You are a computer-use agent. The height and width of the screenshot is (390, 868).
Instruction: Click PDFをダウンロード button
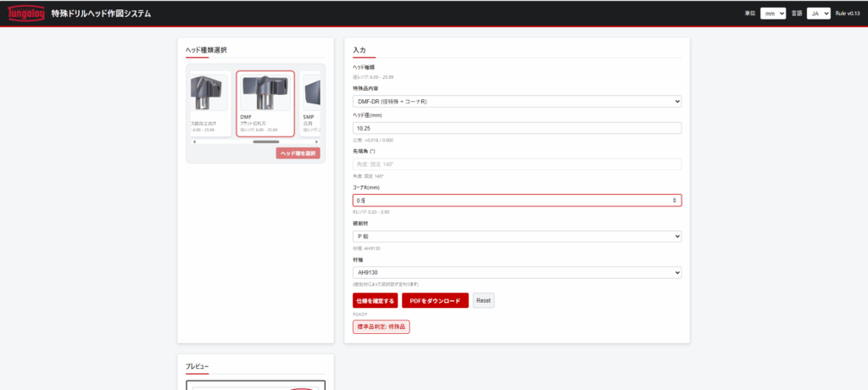pyautogui.click(x=435, y=301)
